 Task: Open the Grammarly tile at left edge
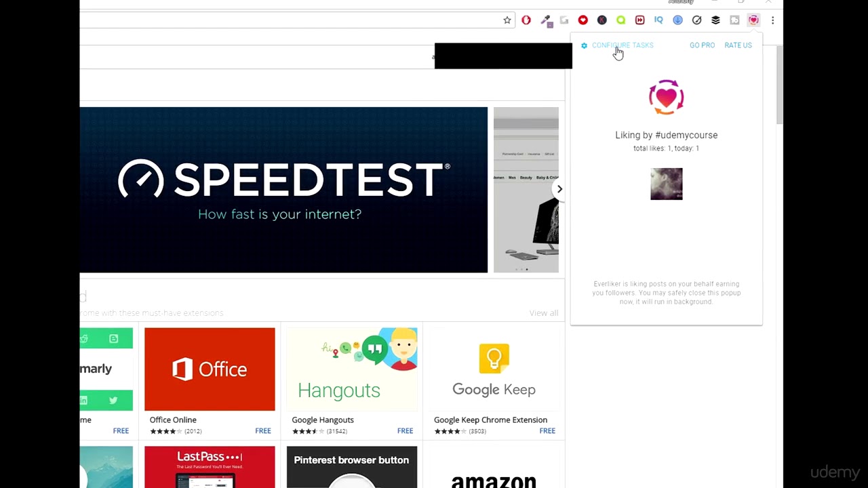tap(106, 382)
